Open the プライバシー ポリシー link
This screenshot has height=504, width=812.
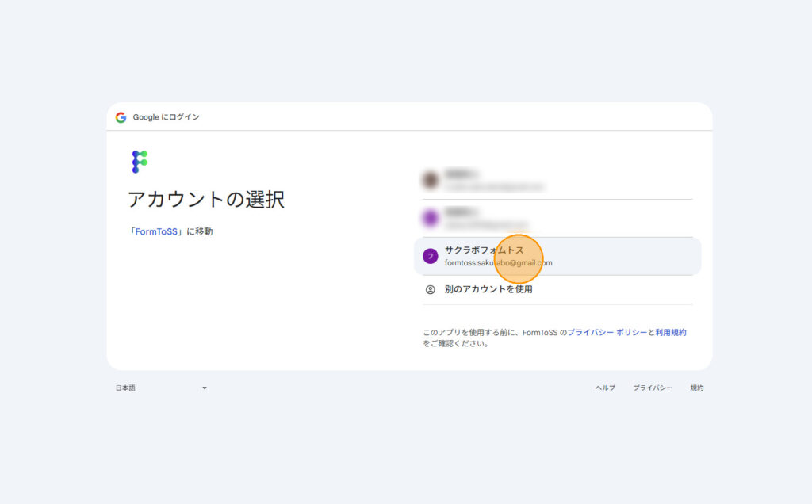pyautogui.click(x=607, y=332)
